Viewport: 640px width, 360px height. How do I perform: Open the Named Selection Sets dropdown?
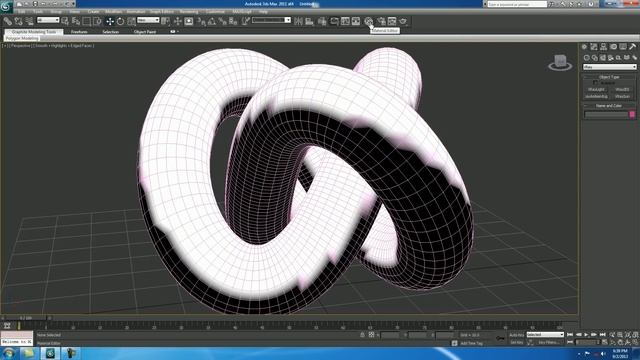point(271,20)
